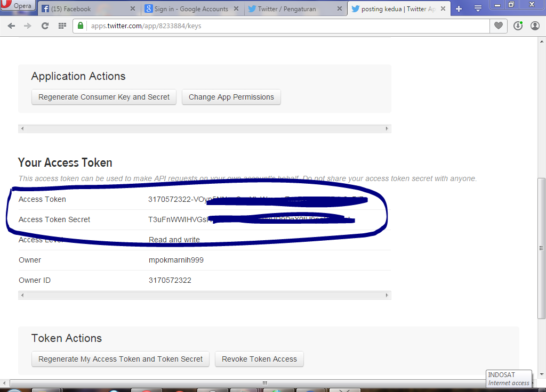This screenshot has width=546, height=392.
Task: Click the vertical scrollbar thumb
Action: pos(541,248)
